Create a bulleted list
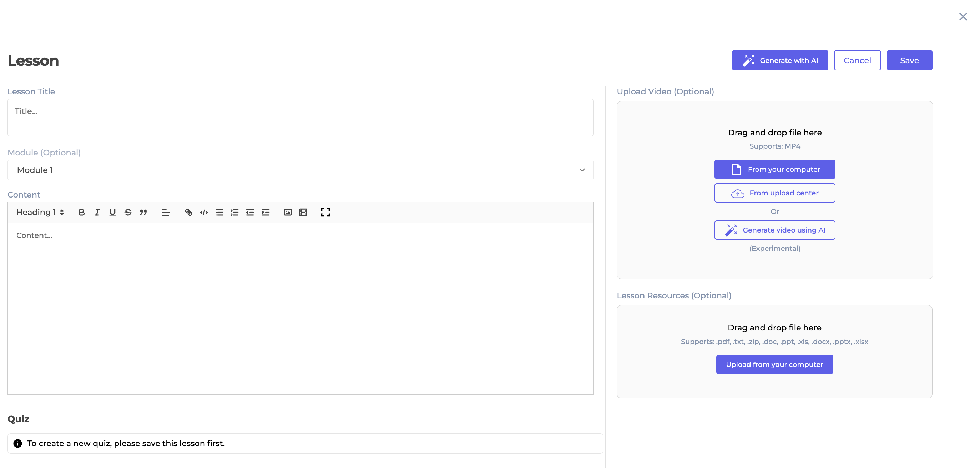980x468 pixels. (219, 213)
